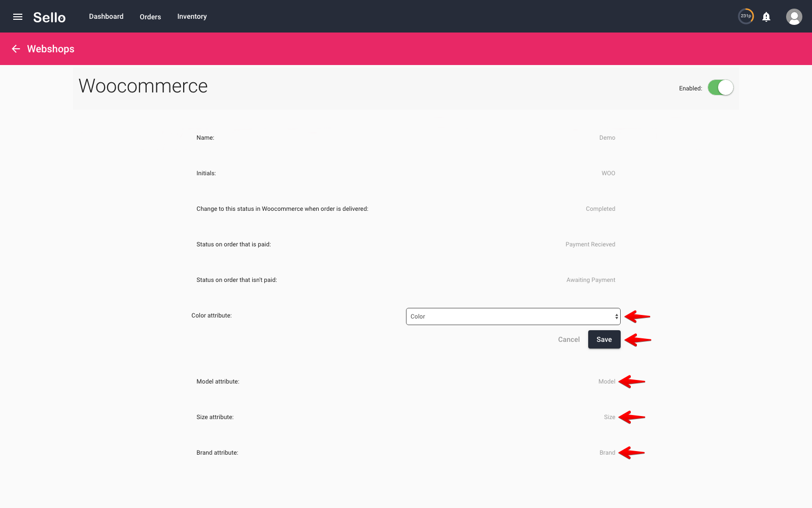Toggle the Enabled switch for Woocommerce
Viewport: 812px width, 508px height.
coord(721,88)
